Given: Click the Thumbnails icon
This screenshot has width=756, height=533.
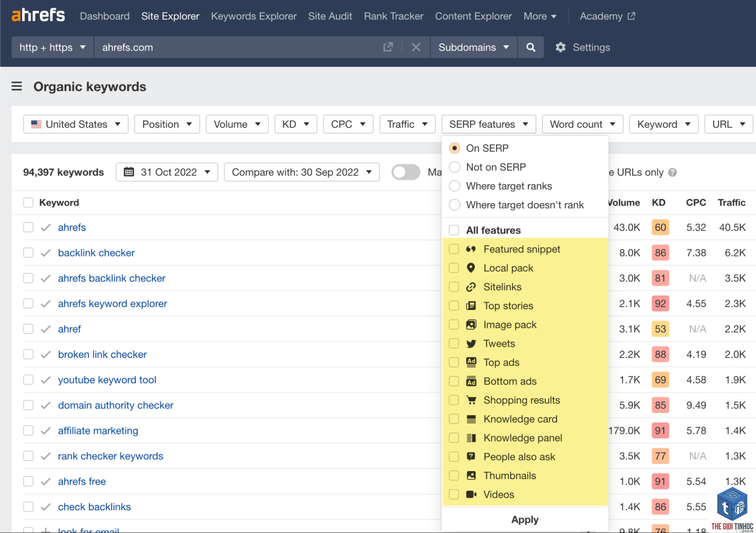Looking at the screenshot, I should [471, 476].
